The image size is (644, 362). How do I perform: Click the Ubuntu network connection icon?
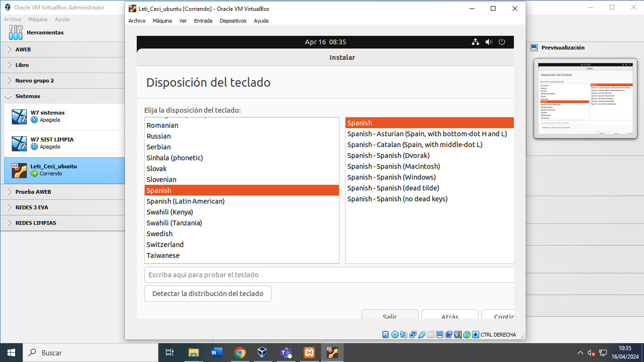pos(475,42)
